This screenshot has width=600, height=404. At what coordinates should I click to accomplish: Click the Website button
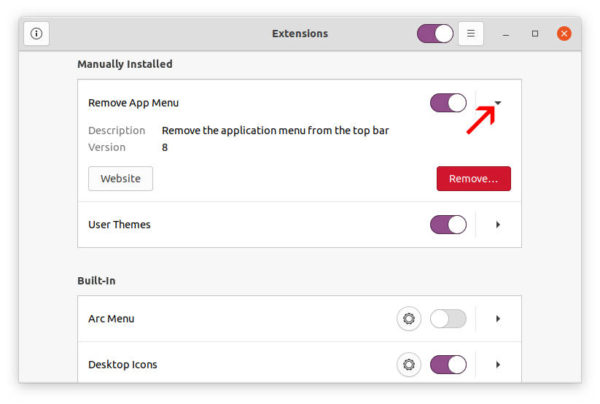[x=121, y=179]
